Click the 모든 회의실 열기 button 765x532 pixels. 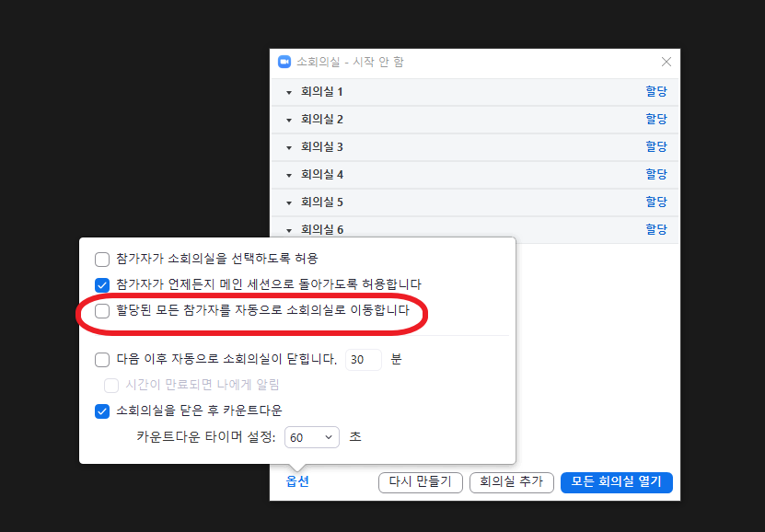pyautogui.click(x=617, y=482)
